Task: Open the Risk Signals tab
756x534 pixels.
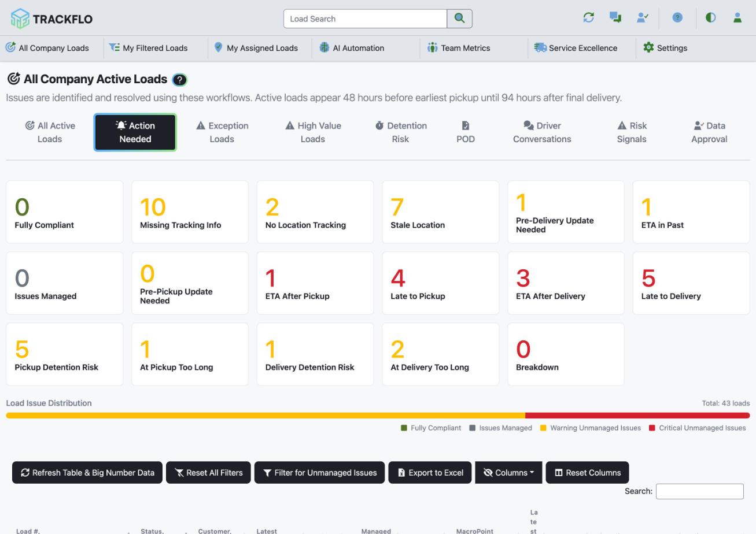Action: click(x=632, y=132)
